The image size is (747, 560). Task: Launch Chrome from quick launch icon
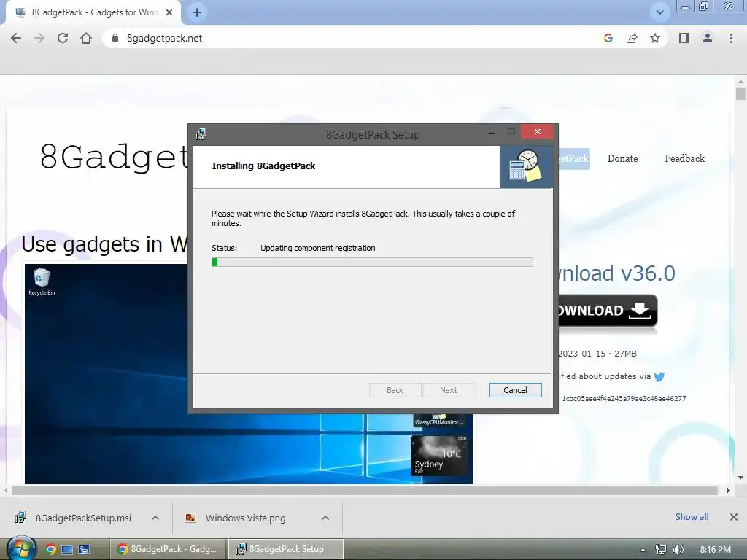coord(51,549)
